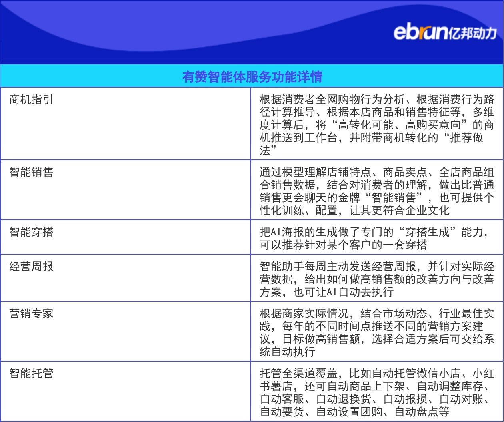The height and width of the screenshot is (422, 504).
Task: Select the 智能托管 row label
Action: [x=31, y=374]
